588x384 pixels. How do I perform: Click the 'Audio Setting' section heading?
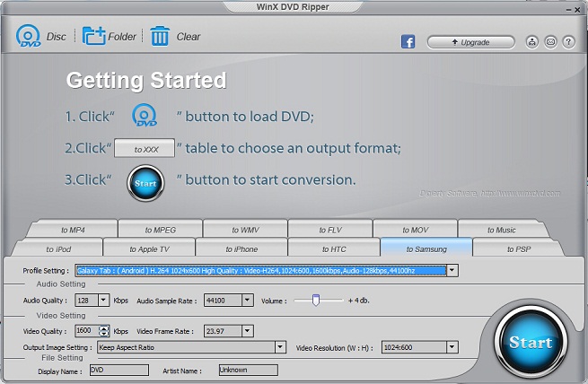click(x=61, y=284)
